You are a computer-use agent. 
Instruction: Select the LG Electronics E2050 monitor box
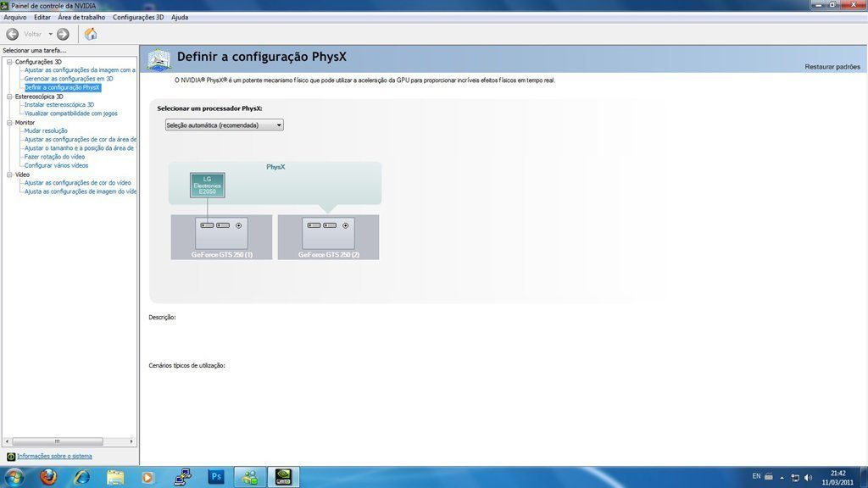coord(207,186)
